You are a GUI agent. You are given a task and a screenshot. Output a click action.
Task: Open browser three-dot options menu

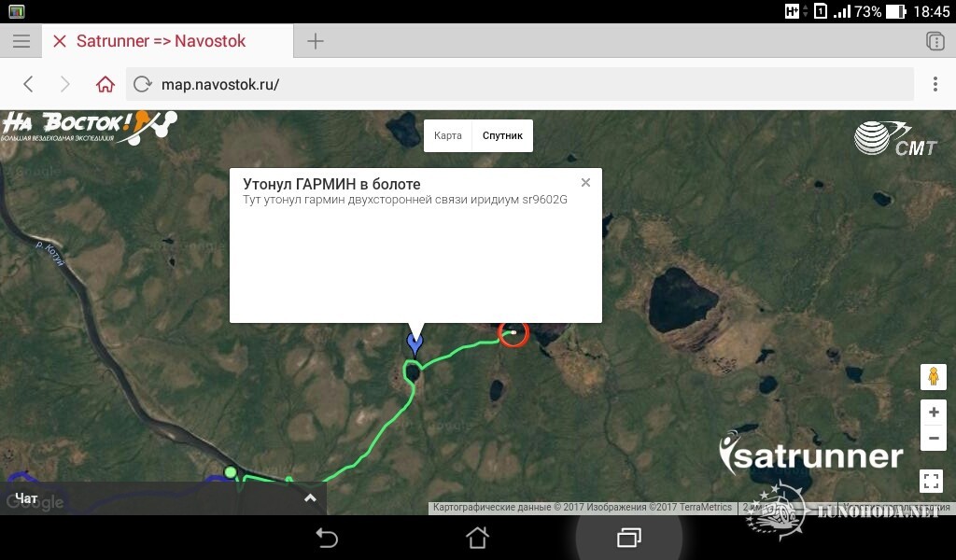pyautogui.click(x=935, y=84)
